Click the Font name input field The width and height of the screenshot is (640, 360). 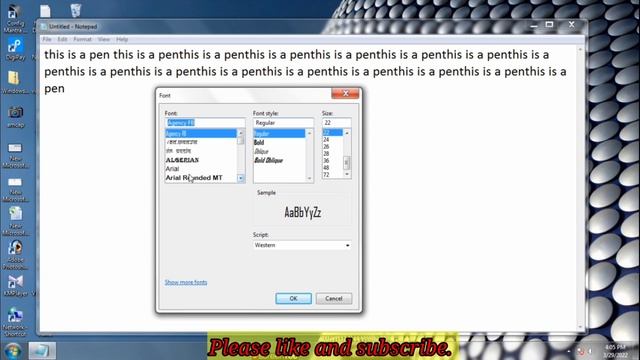point(205,122)
